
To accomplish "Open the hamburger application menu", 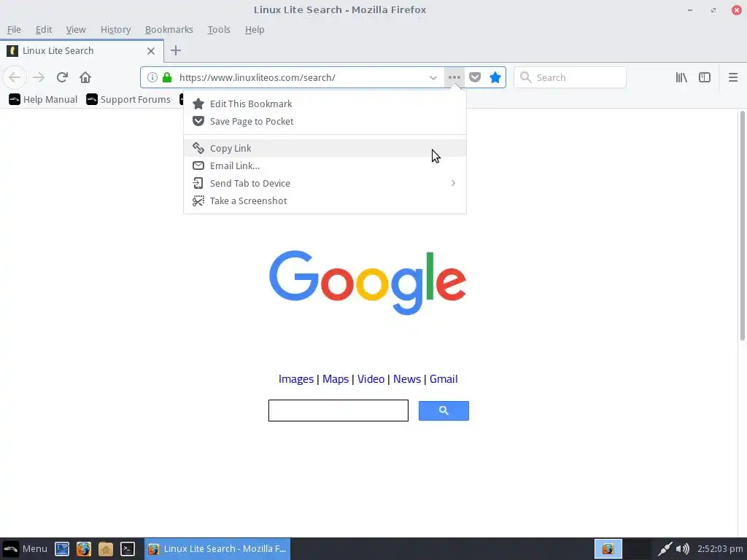I will [733, 77].
